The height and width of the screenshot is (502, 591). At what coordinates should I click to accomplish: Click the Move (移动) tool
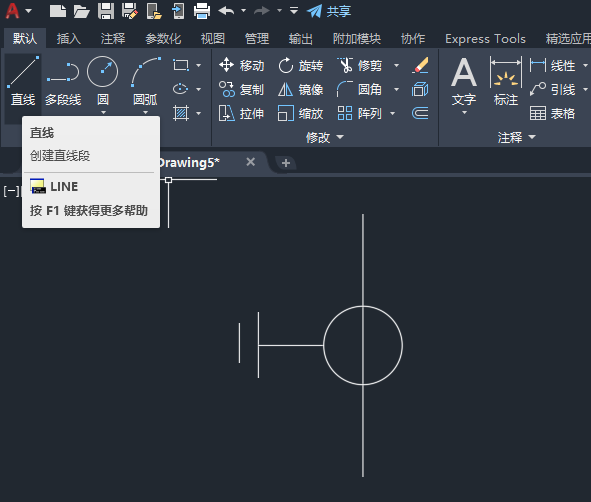pyautogui.click(x=242, y=66)
